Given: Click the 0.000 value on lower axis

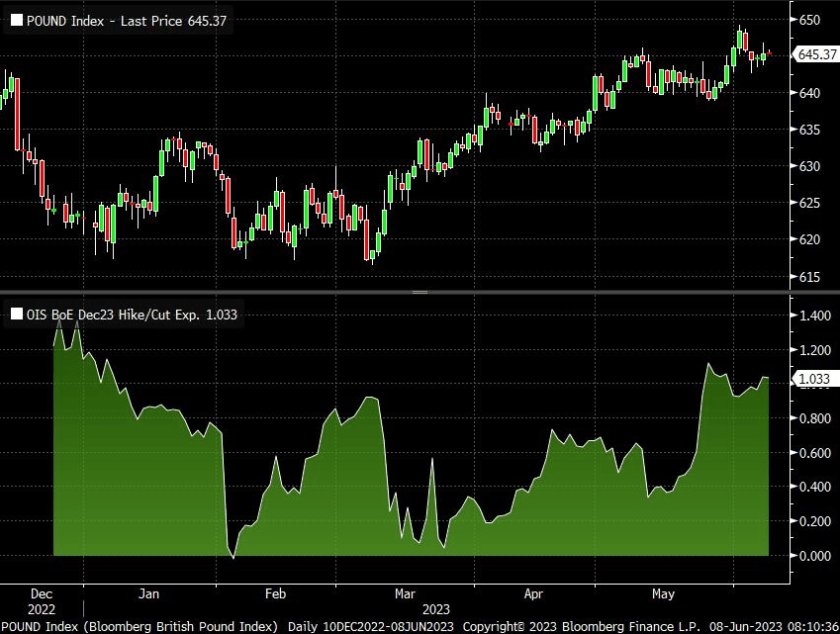Looking at the screenshot, I should pyautogui.click(x=814, y=555).
